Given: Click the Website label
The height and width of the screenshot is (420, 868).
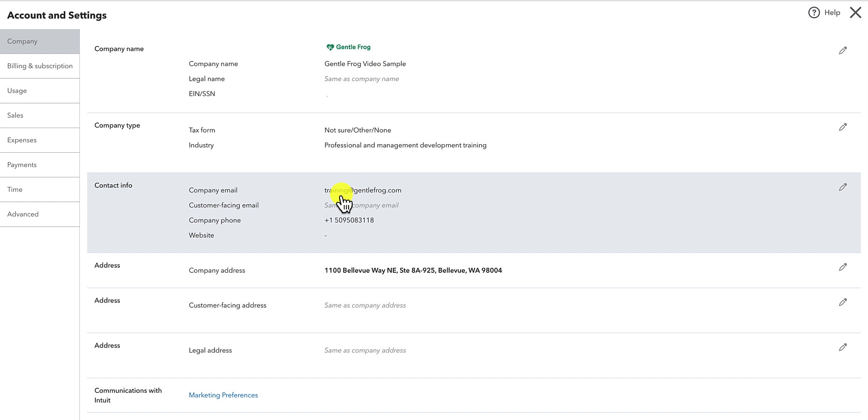Looking at the screenshot, I should click(x=201, y=235).
